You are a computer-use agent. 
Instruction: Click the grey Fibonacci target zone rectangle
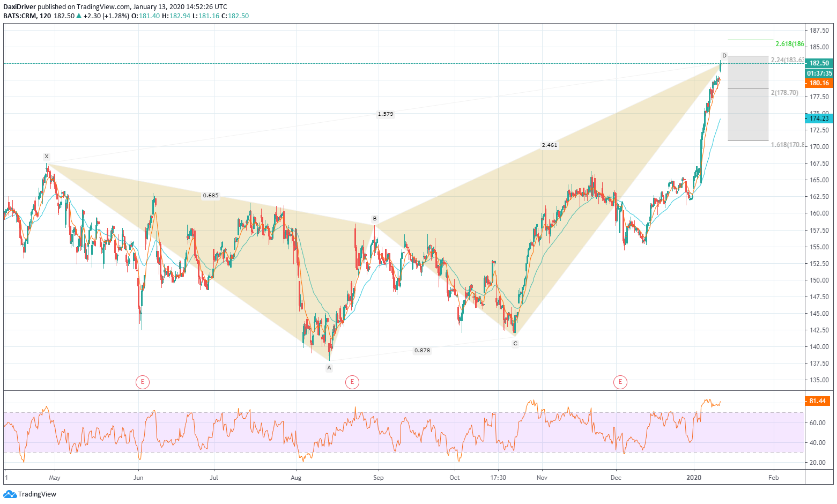pos(748,99)
